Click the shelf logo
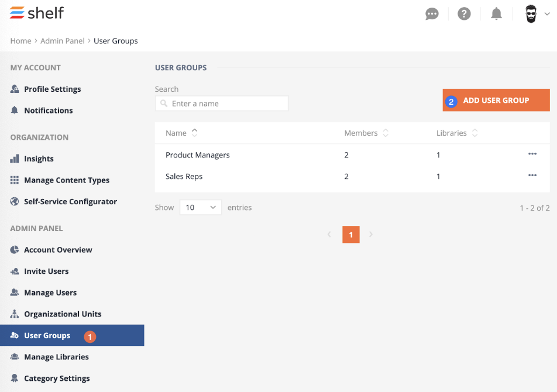Viewport: 557px width, 392px height. point(37,13)
